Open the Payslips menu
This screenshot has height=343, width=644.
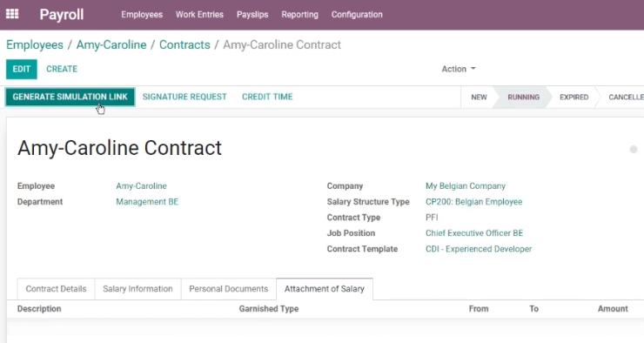pos(252,15)
